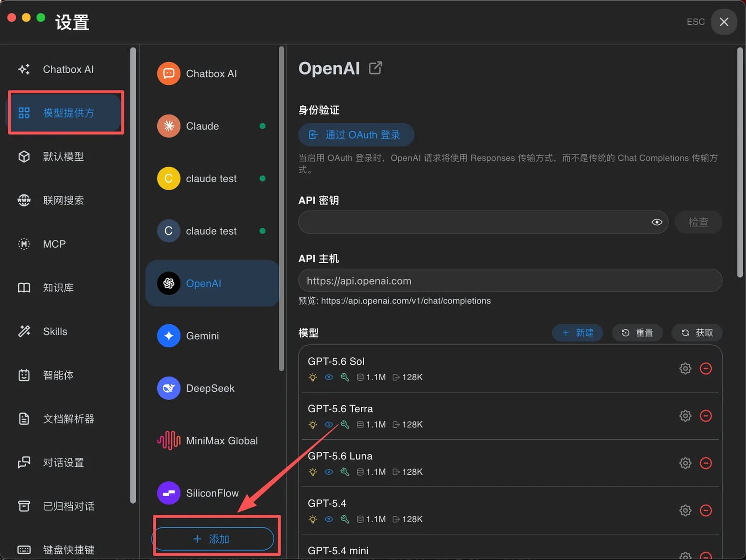Click 重置 models button
746x560 pixels.
point(637,333)
